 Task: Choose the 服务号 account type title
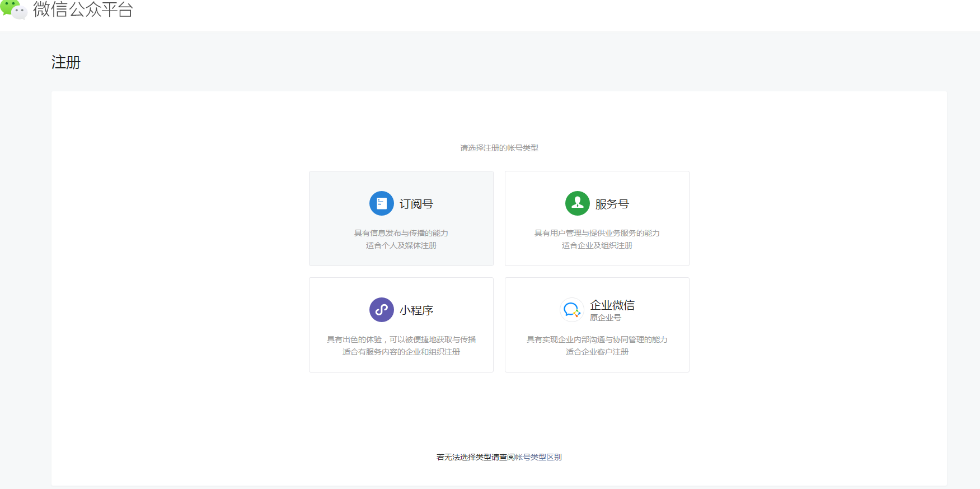click(x=612, y=204)
